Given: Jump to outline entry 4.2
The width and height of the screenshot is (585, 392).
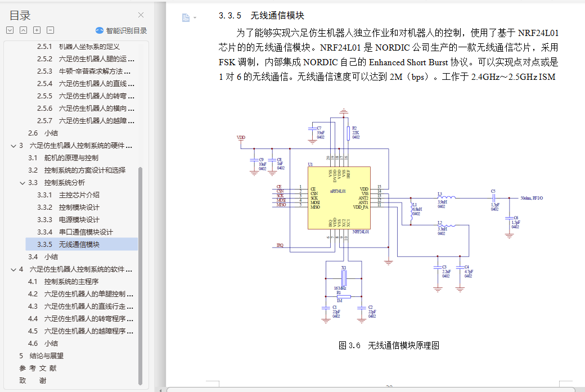Looking at the screenshot, I should [80, 294].
